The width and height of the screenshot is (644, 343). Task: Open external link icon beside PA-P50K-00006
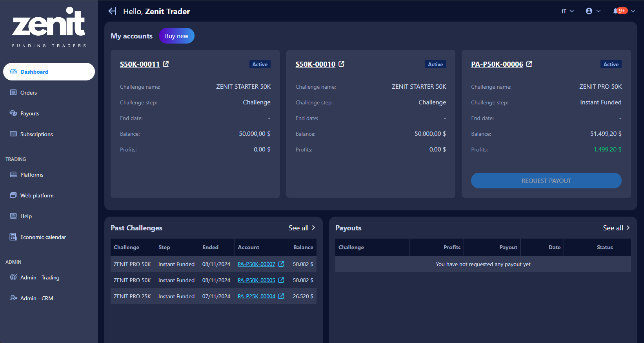(x=529, y=64)
